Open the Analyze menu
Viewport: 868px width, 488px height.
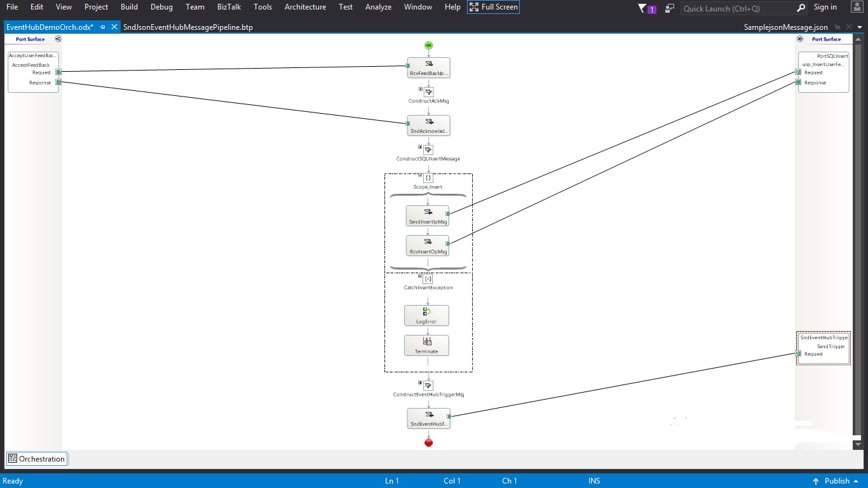point(379,7)
